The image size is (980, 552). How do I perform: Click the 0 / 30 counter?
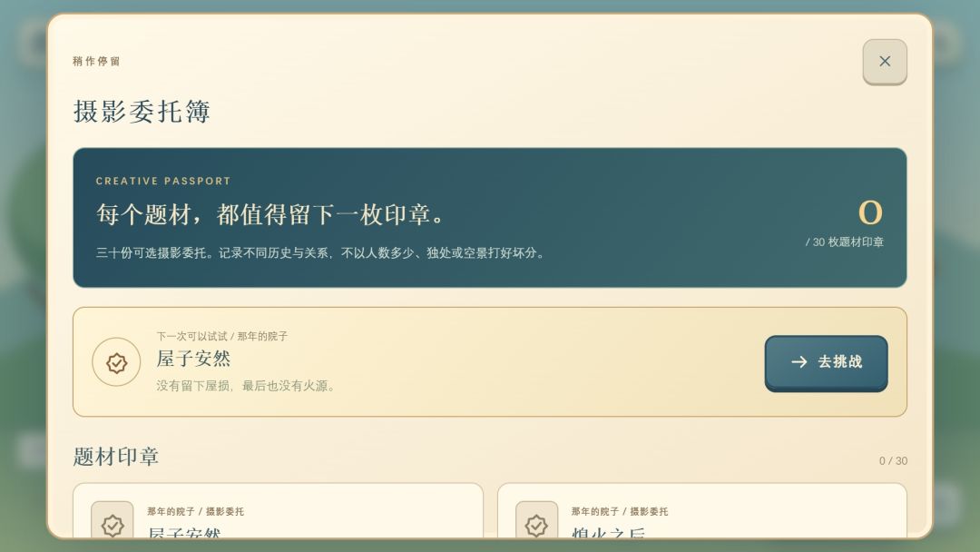(893, 460)
